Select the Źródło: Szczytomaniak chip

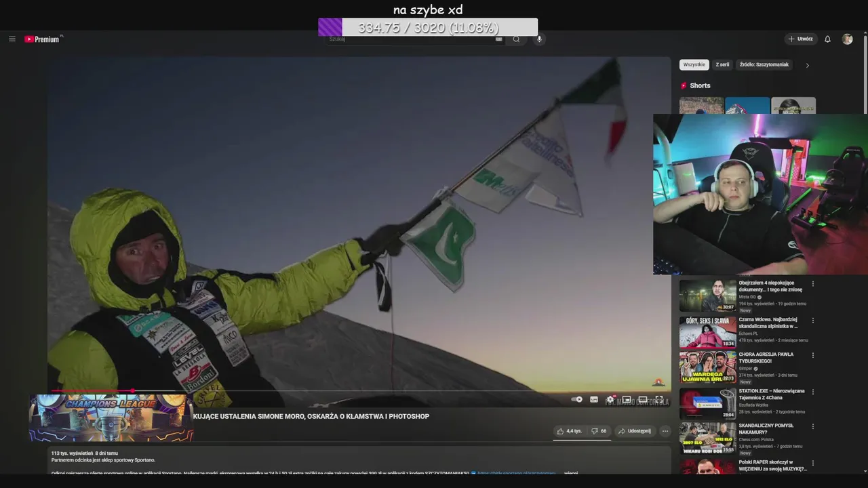tap(764, 65)
